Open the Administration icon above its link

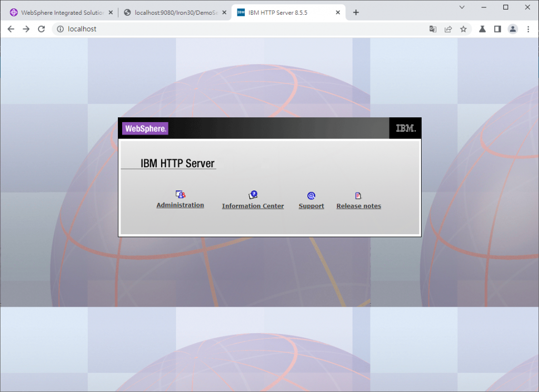(181, 195)
